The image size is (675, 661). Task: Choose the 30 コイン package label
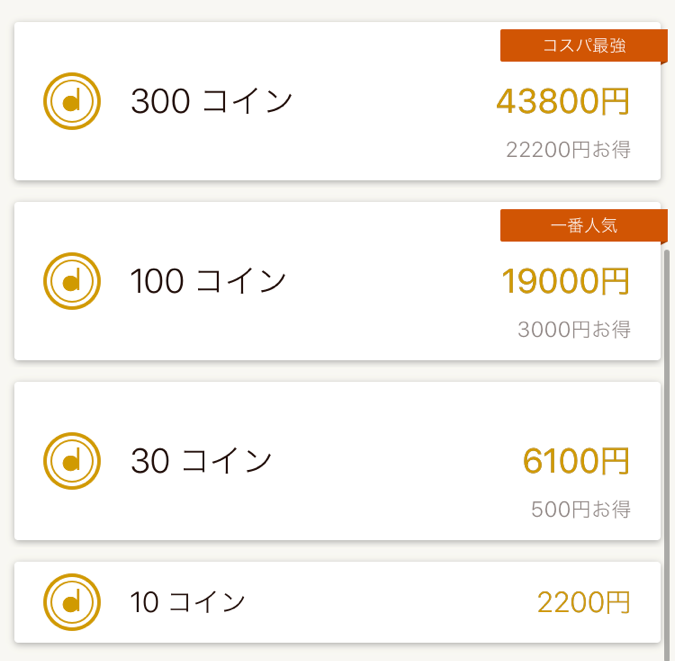point(201,460)
